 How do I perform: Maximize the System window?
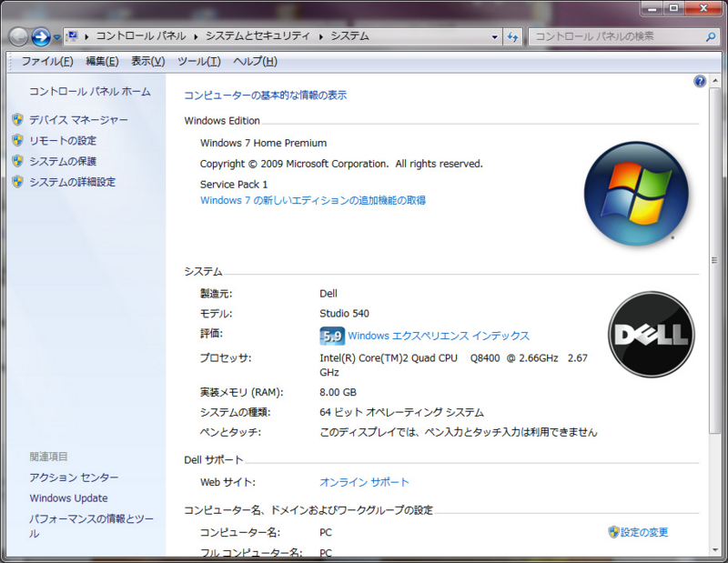673,9
